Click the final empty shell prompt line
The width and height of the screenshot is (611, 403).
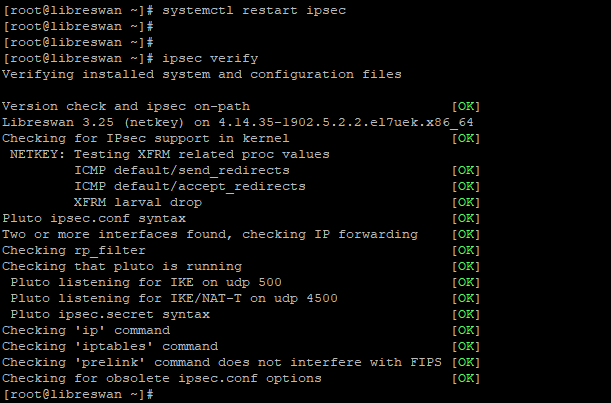pyautogui.click(x=80, y=395)
